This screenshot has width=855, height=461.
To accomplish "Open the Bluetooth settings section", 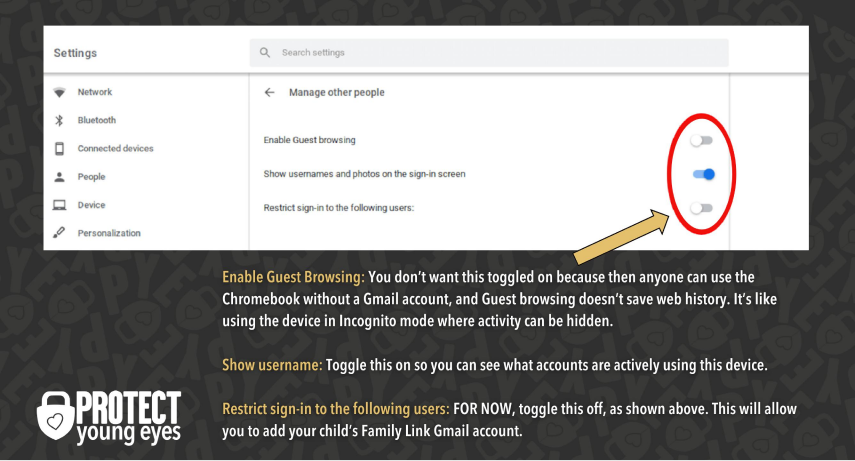I will tap(97, 120).
